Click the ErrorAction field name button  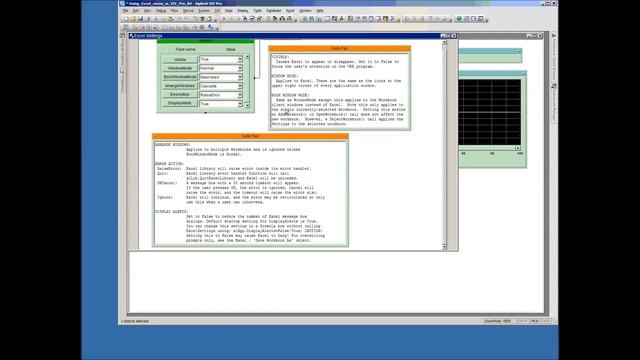(180, 95)
